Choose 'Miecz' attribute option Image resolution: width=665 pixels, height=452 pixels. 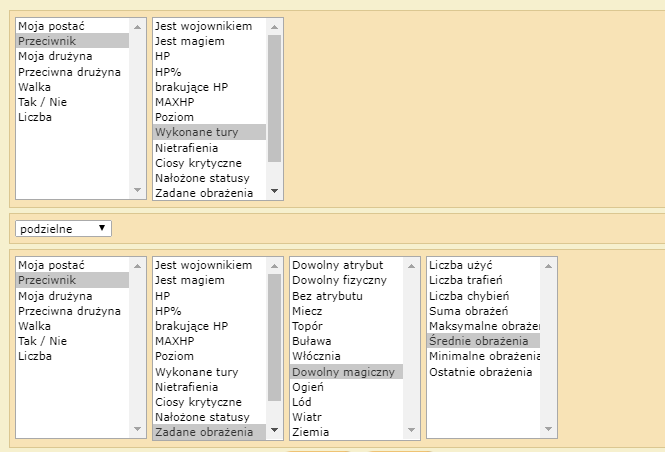coord(346,311)
